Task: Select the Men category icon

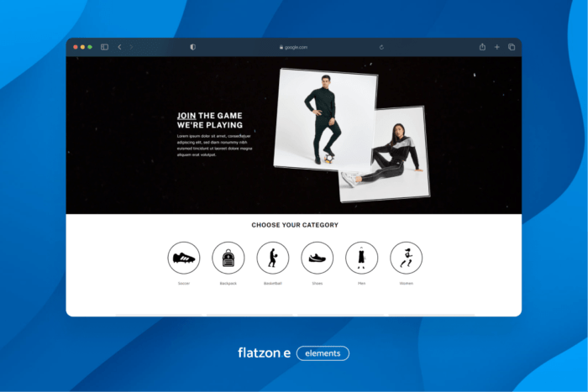Action: (361, 258)
